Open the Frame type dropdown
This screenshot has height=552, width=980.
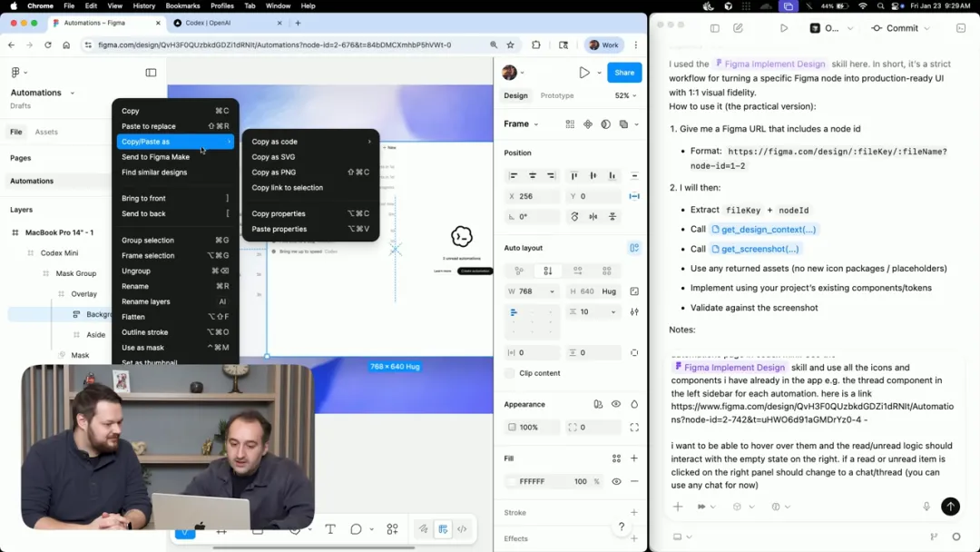[521, 124]
